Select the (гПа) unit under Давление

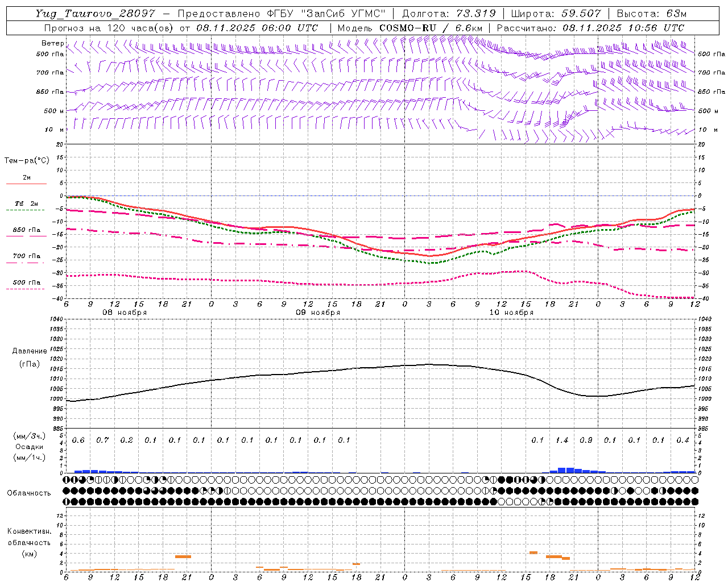pyautogui.click(x=30, y=364)
